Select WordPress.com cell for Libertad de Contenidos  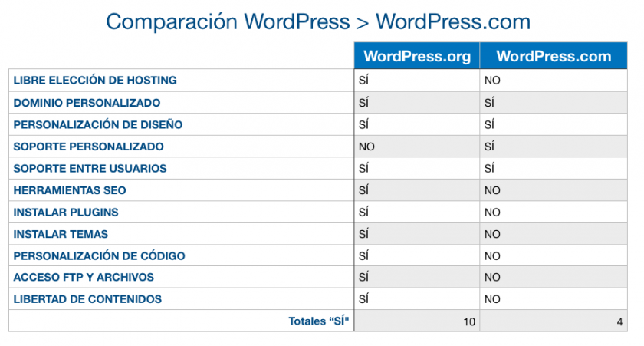[x=554, y=298]
